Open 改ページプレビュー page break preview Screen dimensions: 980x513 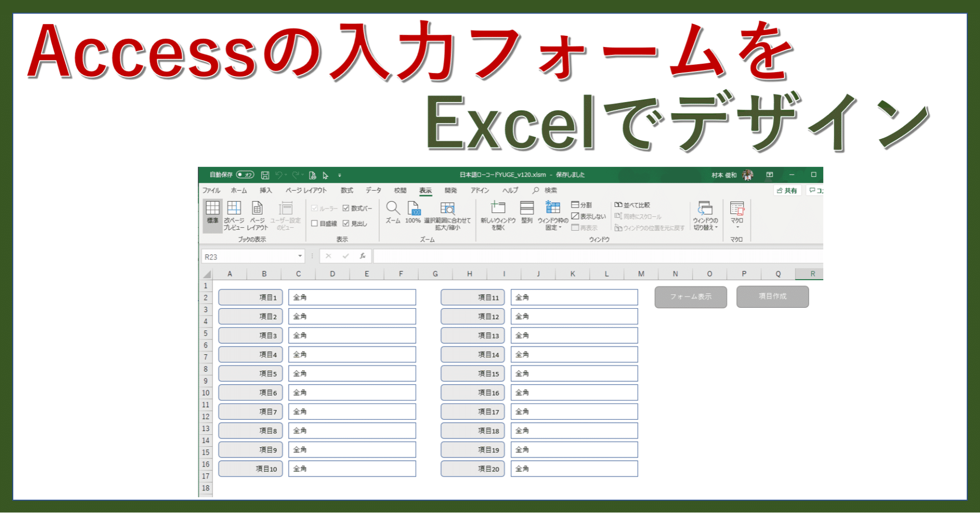pyautogui.click(x=234, y=214)
